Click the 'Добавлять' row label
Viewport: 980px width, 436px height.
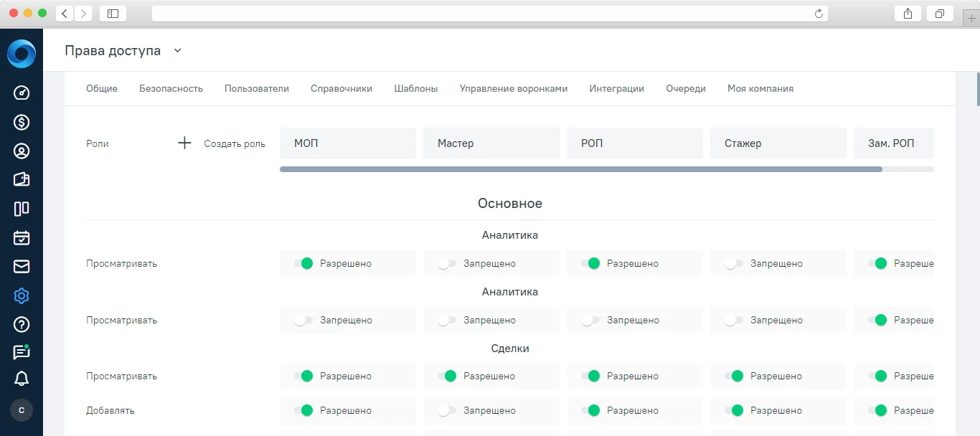[x=110, y=410]
